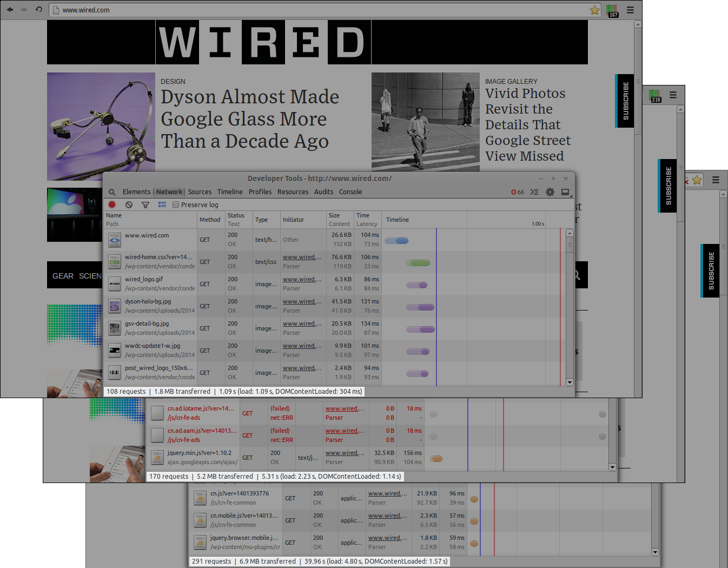Select the post_wired_logo_150x6 request thumbnail
728x568 pixels.
coord(115,373)
